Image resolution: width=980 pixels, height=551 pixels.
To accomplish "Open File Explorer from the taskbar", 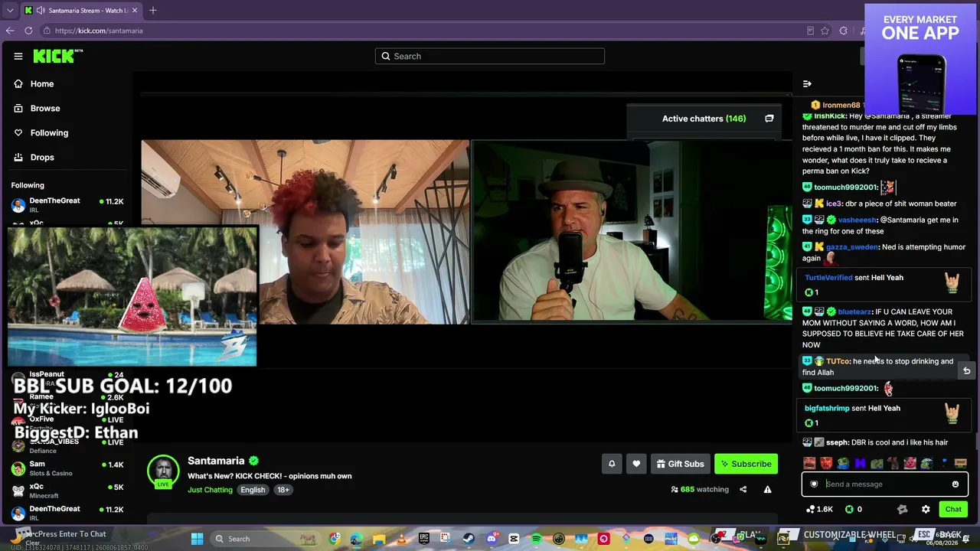I will [x=379, y=539].
